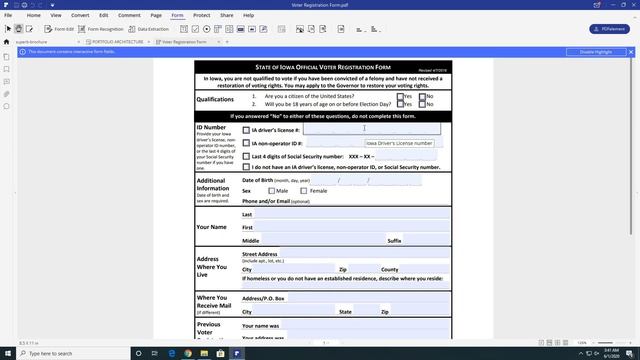Check Yes for US citizen question

pyautogui.click(x=400, y=96)
